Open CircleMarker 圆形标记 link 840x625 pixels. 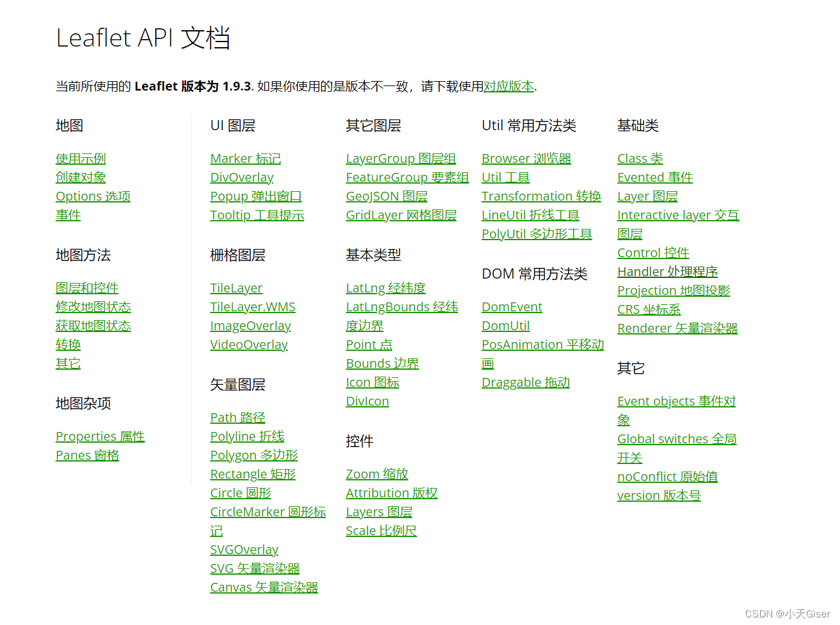coord(268,512)
